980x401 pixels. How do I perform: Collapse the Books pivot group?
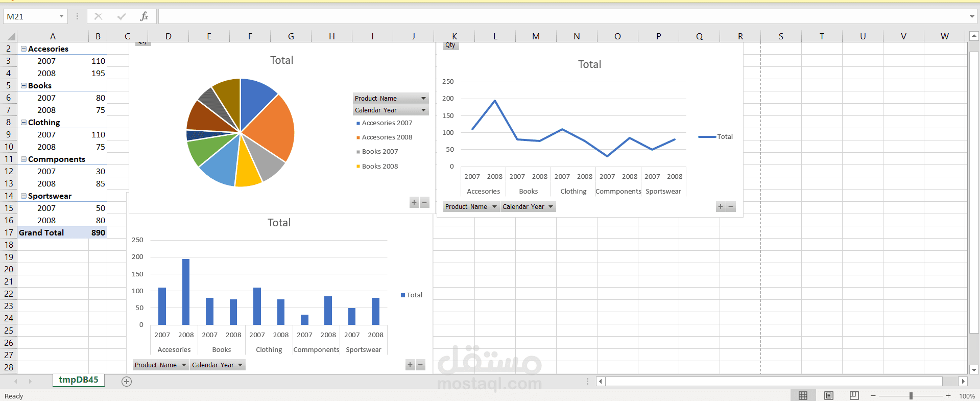tap(23, 85)
